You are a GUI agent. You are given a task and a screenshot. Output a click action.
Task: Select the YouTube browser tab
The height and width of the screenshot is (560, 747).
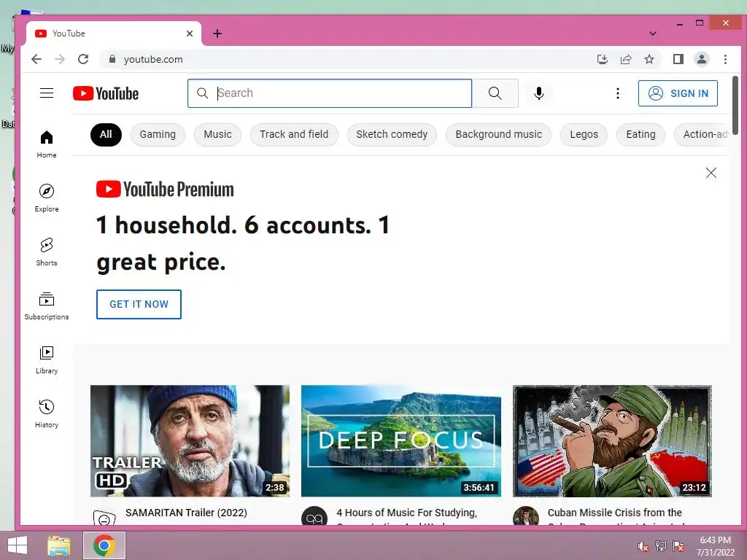pos(113,34)
